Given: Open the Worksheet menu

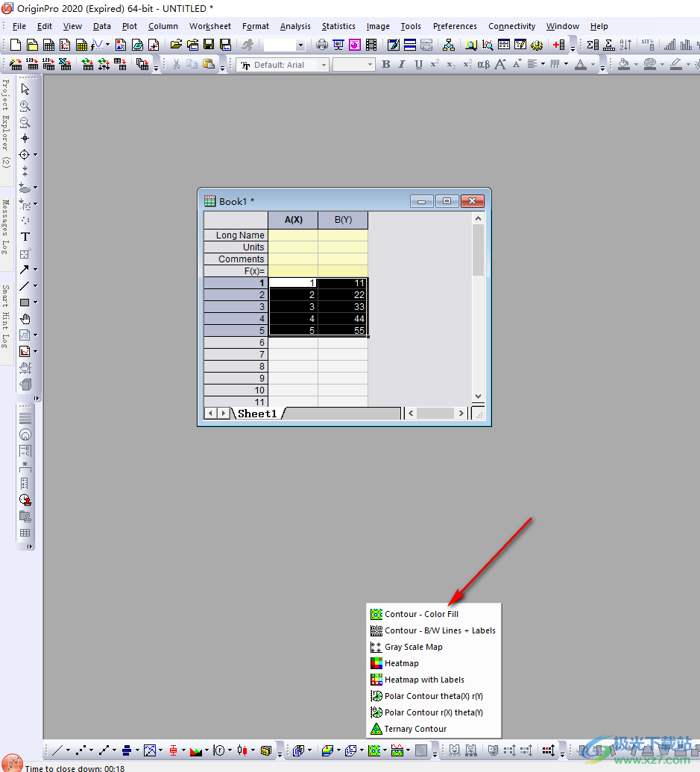Looking at the screenshot, I should pyautogui.click(x=210, y=26).
